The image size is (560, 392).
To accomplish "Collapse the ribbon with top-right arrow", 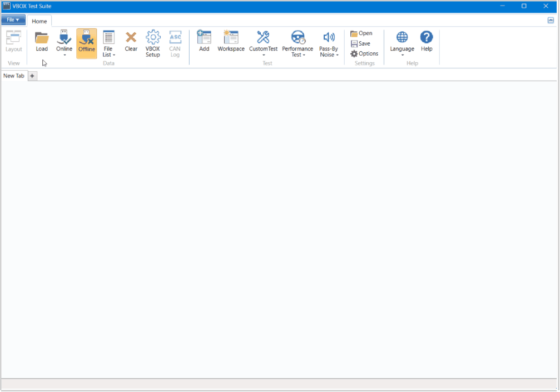I will (551, 20).
